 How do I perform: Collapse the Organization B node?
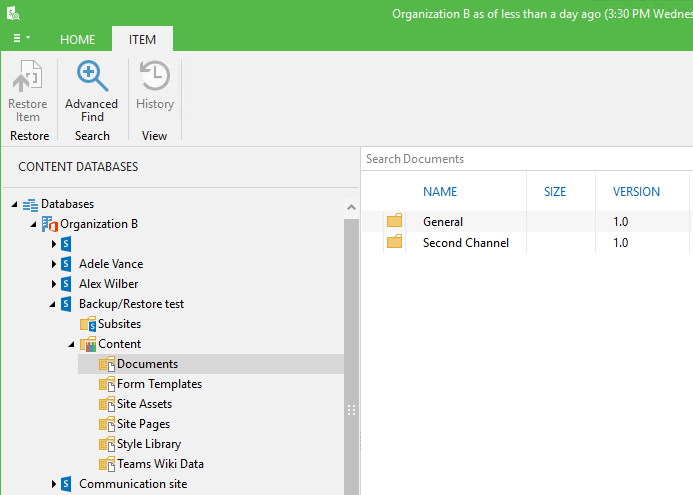(33, 225)
